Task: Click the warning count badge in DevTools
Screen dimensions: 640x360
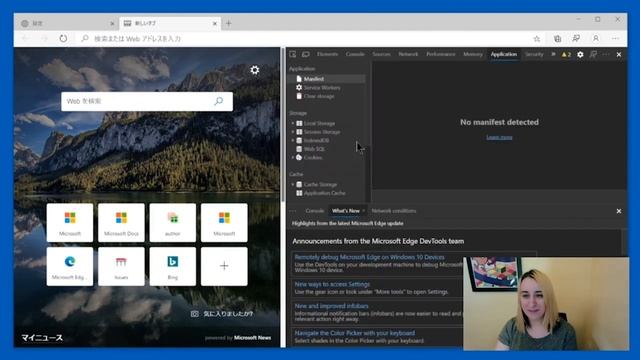Action: (566, 54)
